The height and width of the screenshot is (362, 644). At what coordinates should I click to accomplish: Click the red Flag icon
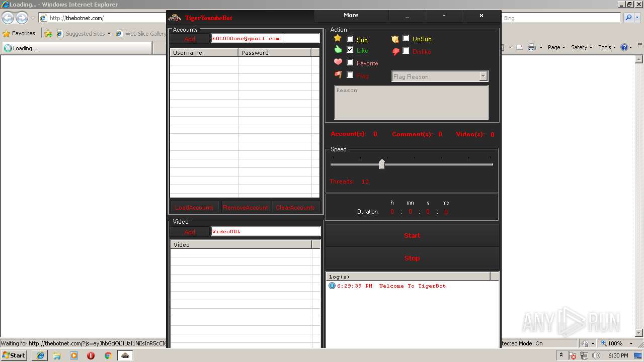(338, 74)
